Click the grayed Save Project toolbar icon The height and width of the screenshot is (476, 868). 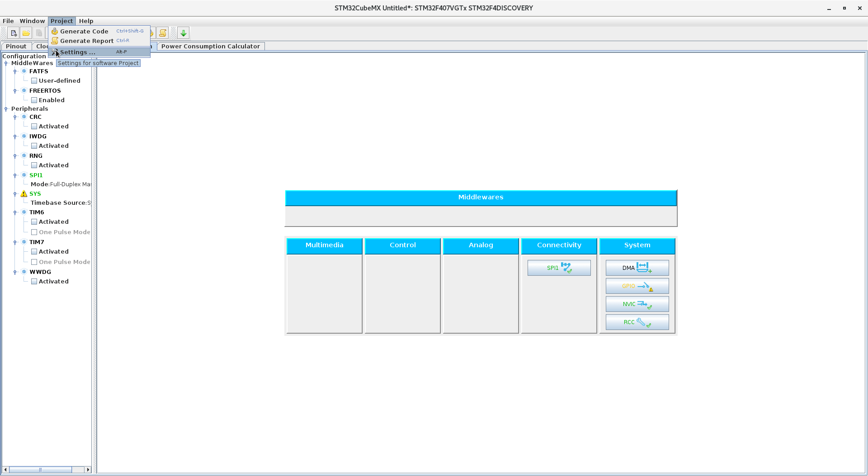pos(39,33)
